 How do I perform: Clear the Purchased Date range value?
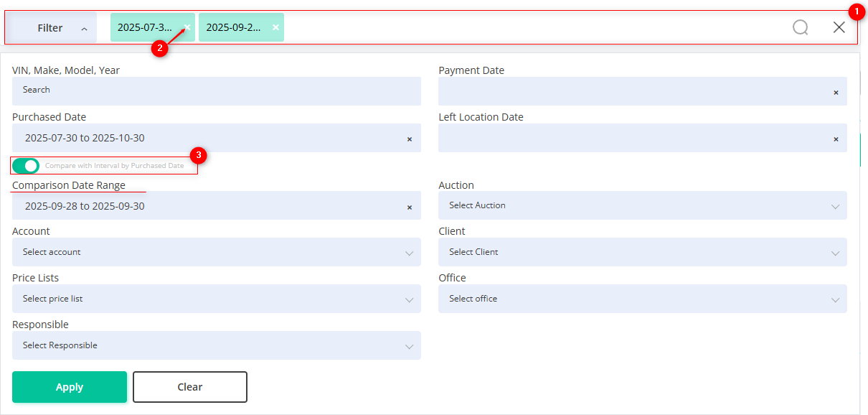coord(410,139)
